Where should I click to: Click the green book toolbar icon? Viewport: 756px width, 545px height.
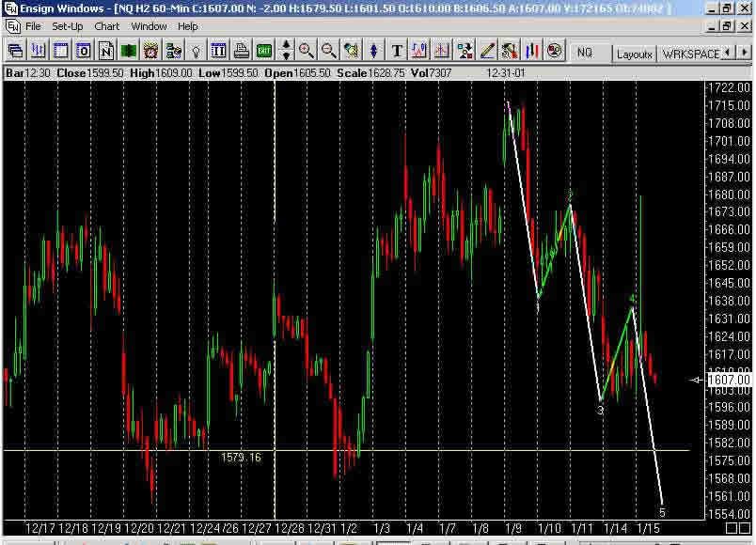pyautogui.click(x=129, y=51)
